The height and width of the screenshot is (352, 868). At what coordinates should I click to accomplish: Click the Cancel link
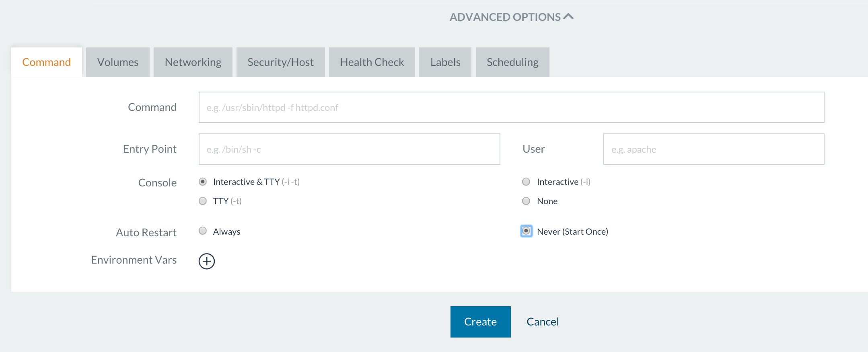pyautogui.click(x=543, y=322)
